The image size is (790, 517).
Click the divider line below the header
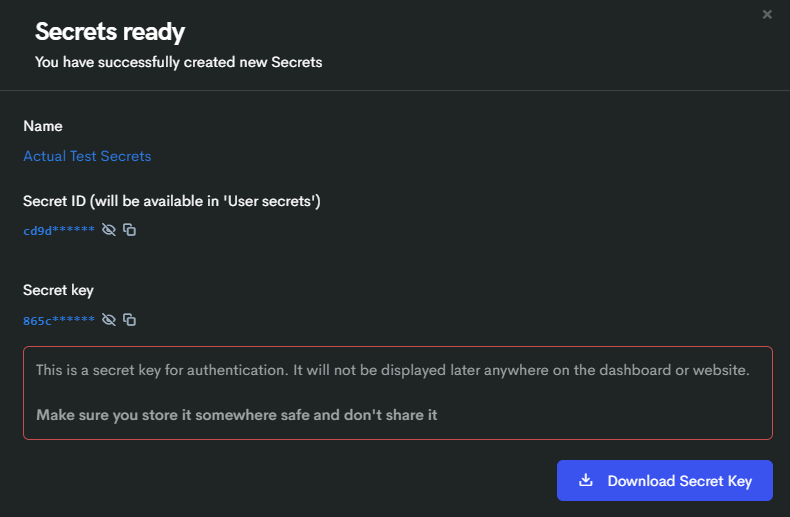tap(395, 91)
